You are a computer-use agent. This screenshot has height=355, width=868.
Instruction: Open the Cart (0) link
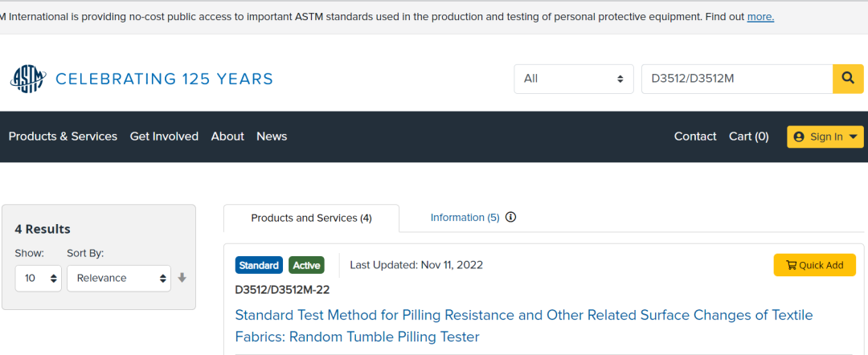(x=748, y=137)
